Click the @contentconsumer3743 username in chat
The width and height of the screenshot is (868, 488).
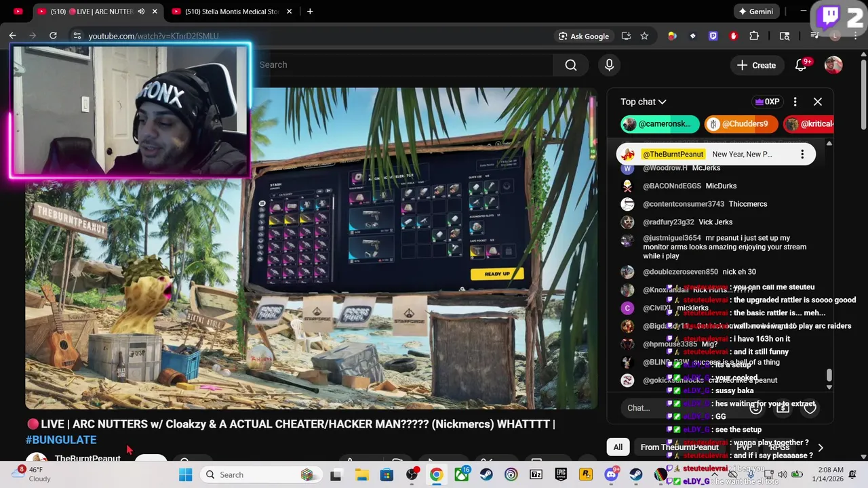point(684,204)
